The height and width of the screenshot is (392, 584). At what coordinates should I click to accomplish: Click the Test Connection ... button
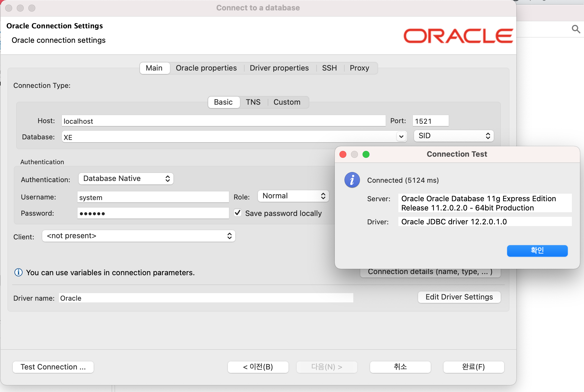[x=53, y=367]
